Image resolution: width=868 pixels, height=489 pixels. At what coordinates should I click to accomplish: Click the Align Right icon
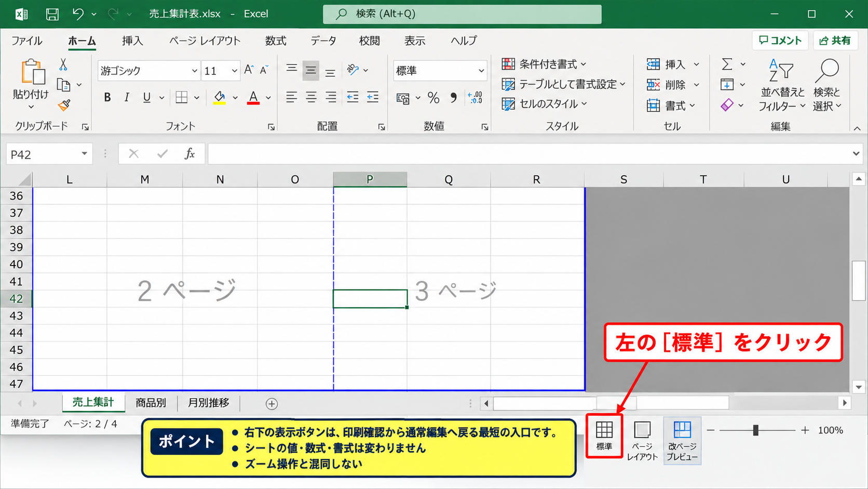tap(331, 97)
